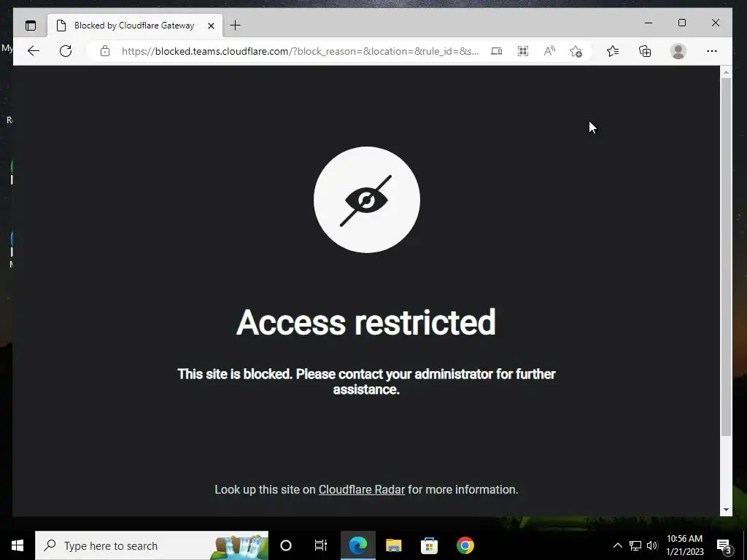747x560 pixels.
Task: Click the page vertical scrollbar thumb
Action: (726, 257)
